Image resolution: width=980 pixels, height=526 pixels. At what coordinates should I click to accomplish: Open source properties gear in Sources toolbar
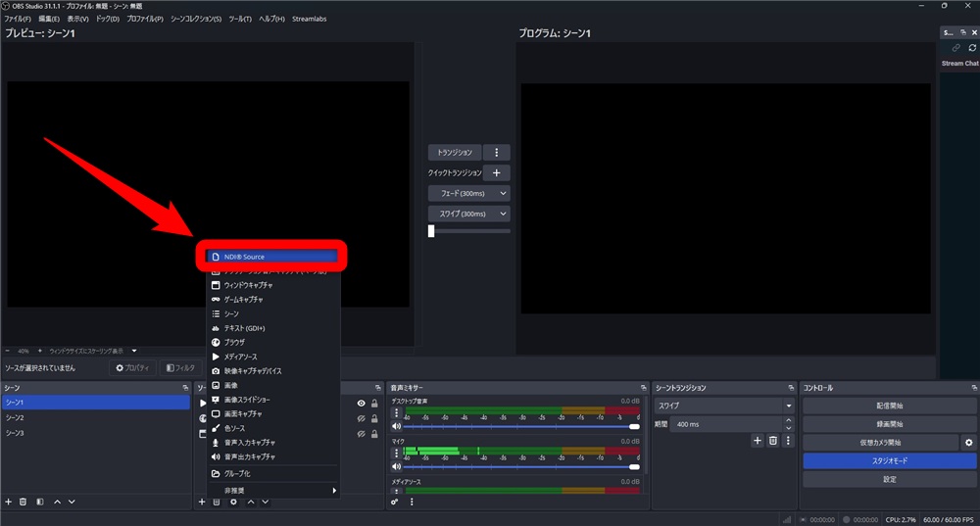[x=234, y=502]
